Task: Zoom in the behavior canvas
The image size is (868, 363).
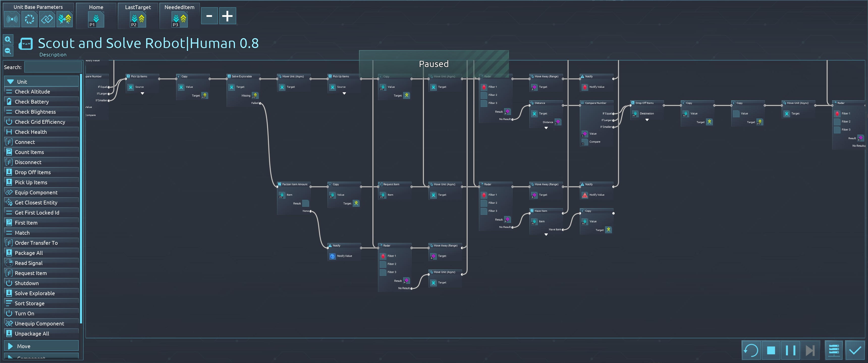Action: 8,39
